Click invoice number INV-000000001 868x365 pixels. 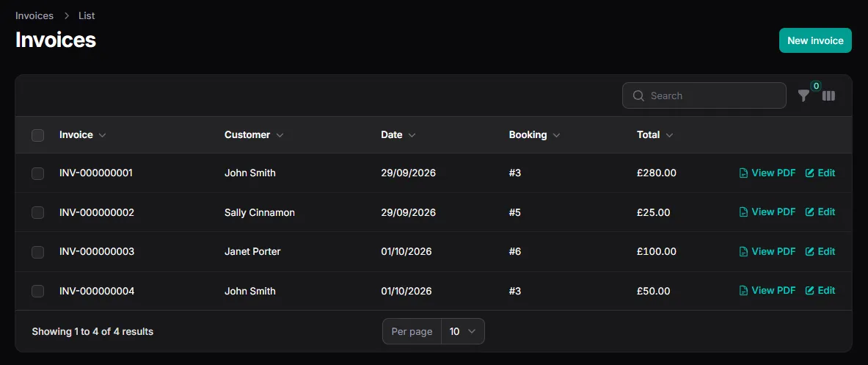(x=96, y=173)
